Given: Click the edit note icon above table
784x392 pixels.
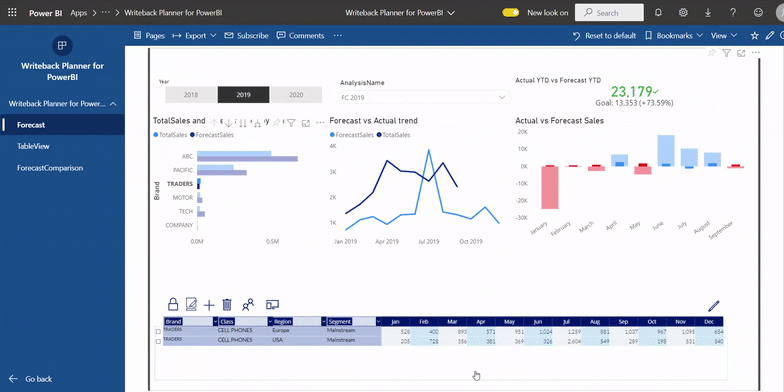Looking at the screenshot, I should tap(191, 304).
